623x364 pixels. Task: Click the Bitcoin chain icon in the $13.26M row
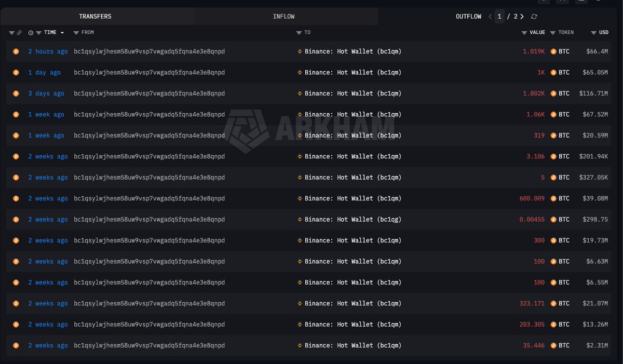click(x=16, y=325)
